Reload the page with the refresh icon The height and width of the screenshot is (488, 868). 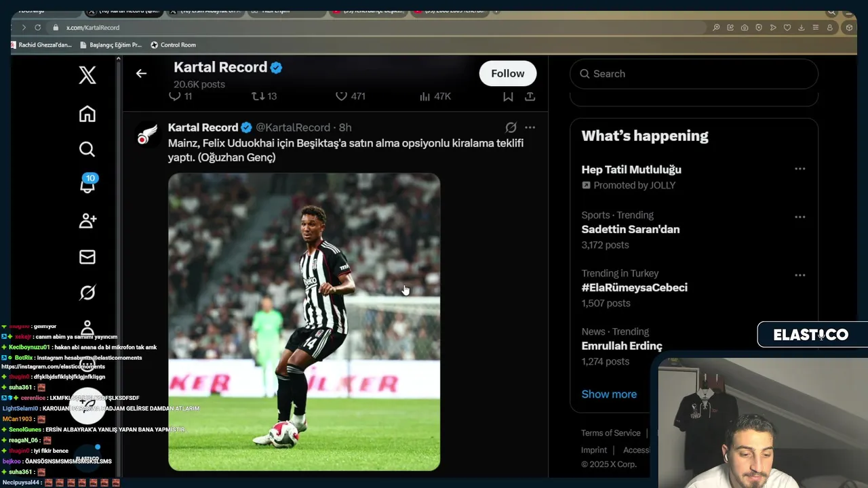pos(37,28)
